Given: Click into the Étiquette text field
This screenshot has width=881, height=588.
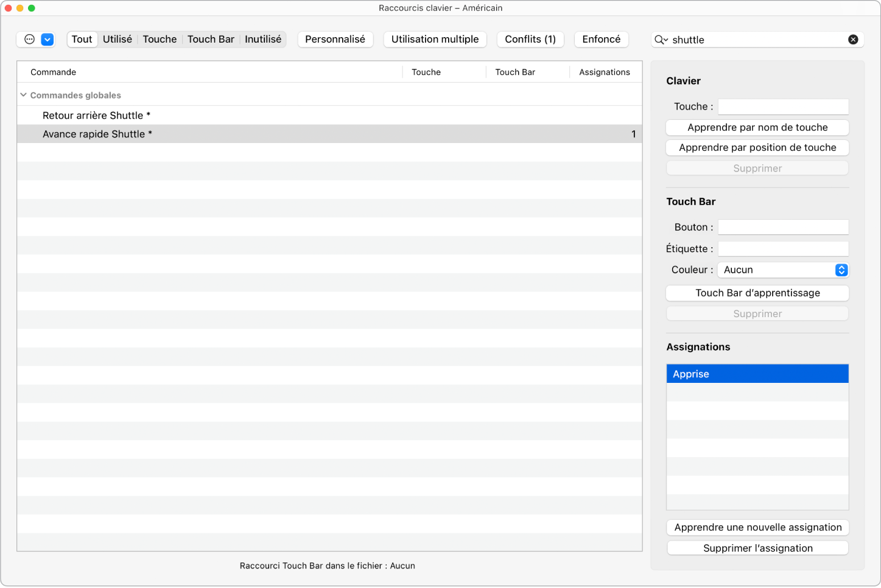Looking at the screenshot, I should coord(783,249).
